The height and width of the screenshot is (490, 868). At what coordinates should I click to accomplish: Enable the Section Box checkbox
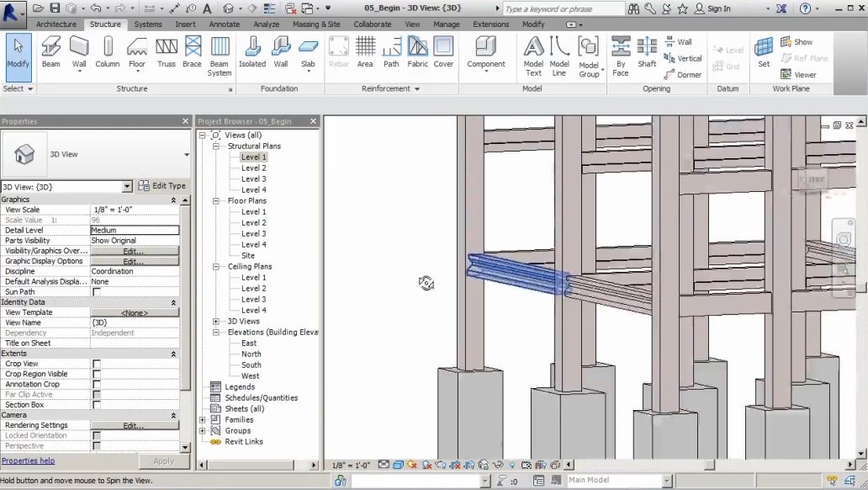[x=97, y=405]
